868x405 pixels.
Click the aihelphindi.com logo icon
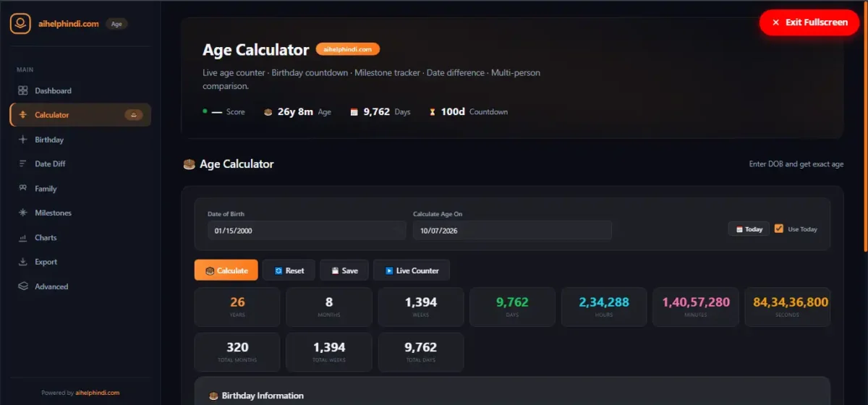(x=20, y=23)
